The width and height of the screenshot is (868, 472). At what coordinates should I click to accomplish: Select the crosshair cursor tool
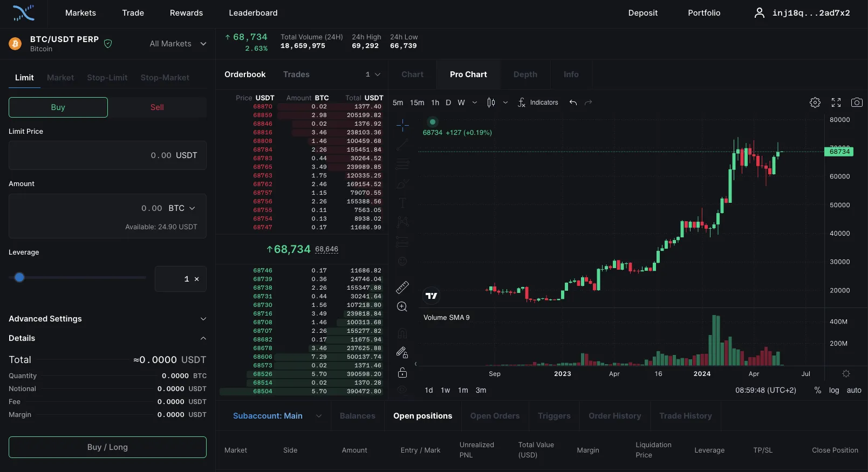tap(402, 126)
